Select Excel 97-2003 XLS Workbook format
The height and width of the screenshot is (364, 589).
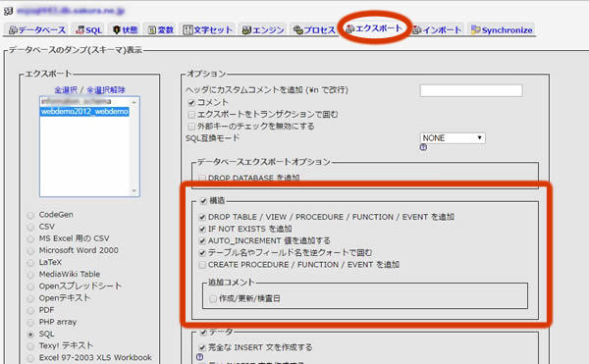[30, 358]
